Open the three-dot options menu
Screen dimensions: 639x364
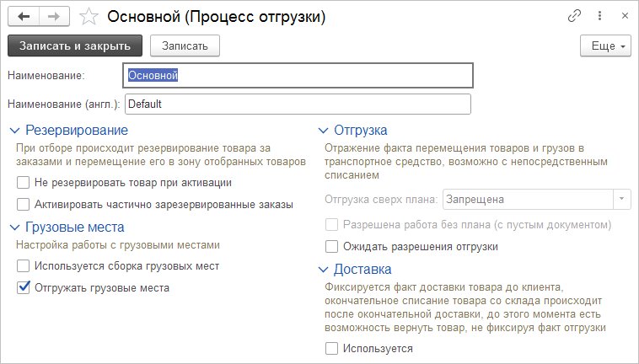point(599,16)
